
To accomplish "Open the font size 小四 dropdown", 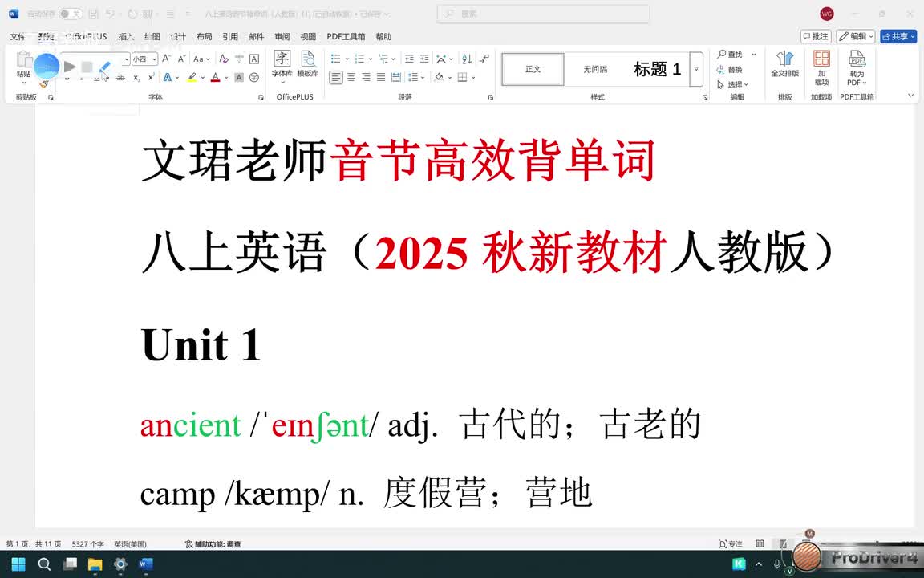I will [x=154, y=59].
